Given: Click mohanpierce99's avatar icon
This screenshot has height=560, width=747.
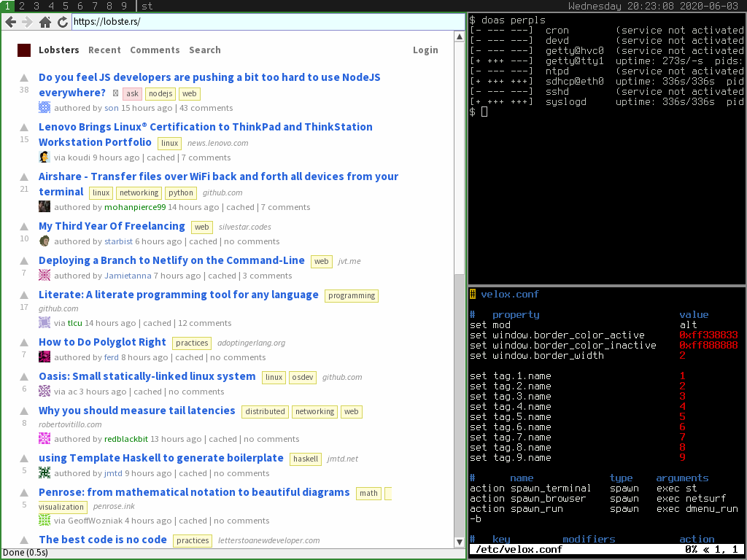Looking at the screenshot, I should pyautogui.click(x=44, y=207).
